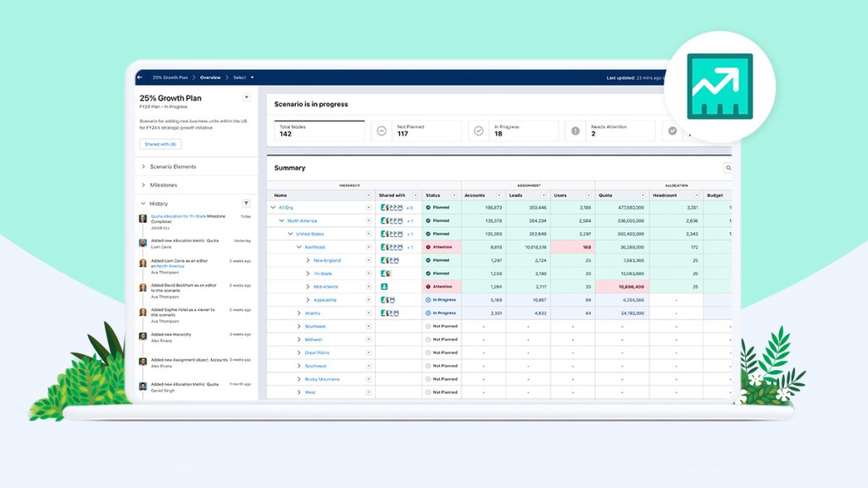Click the Mid-Atlantic shared user icon
The height and width of the screenshot is (488, 868).
pos(384,286)
